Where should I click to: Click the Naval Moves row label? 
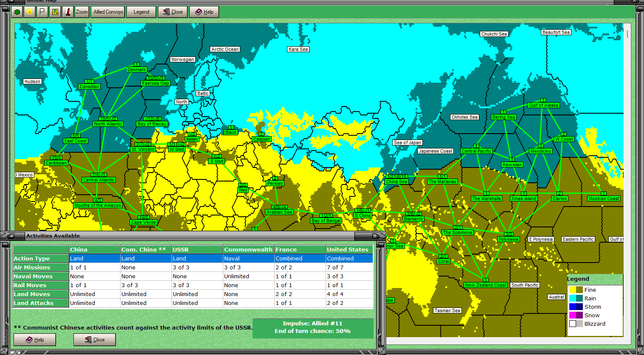point(41,276)
